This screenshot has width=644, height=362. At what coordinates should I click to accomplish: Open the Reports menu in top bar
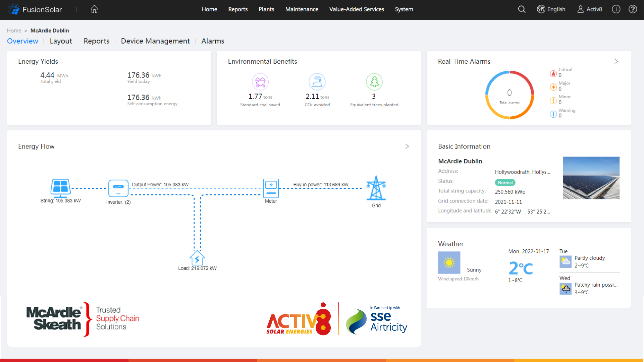(x=238, y=9)
